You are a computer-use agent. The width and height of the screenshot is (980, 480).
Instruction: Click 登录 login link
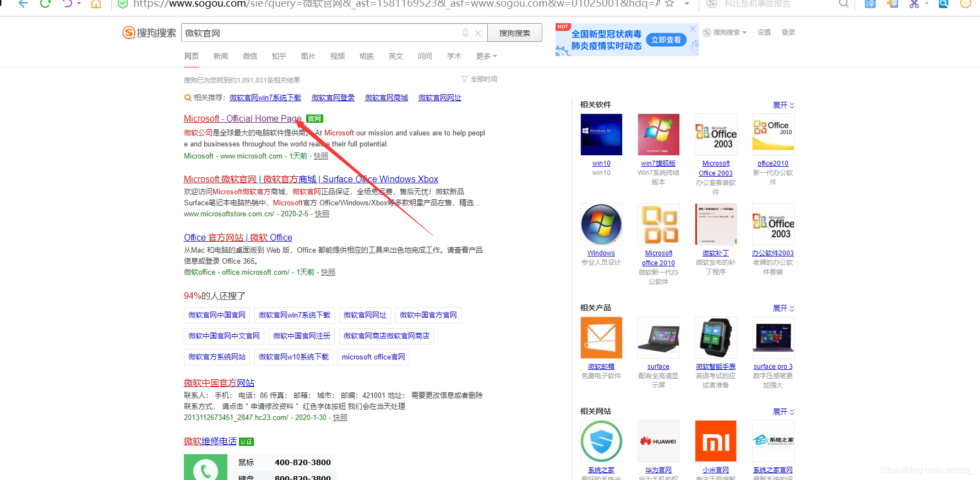tap(788, 32)
